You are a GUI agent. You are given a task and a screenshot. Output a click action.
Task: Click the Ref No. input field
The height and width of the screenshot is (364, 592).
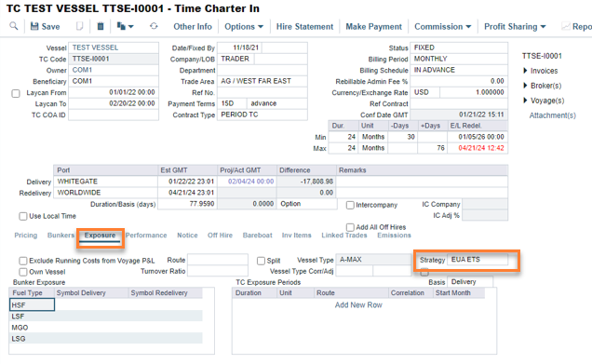pos(262,92)
